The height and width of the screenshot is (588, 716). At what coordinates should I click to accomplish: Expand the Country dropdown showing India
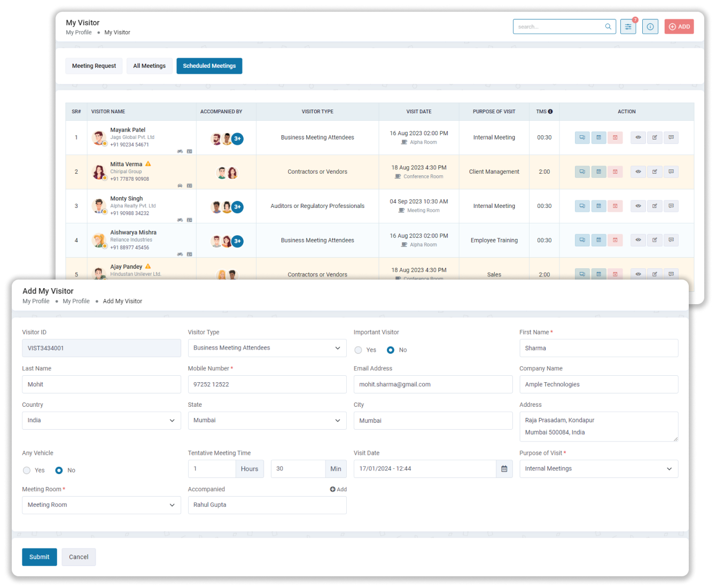[x=101, y=420]
